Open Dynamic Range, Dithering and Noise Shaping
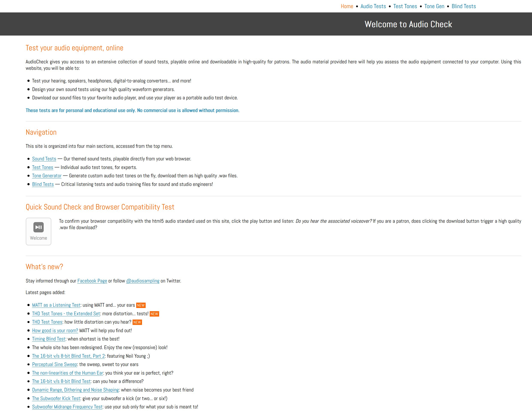The image size is (532, 411). point(76,390)
